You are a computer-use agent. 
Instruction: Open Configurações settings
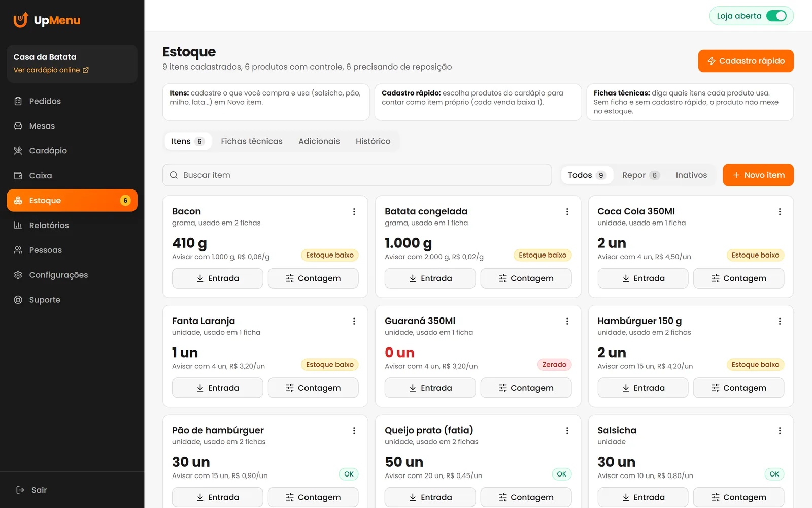coord(72,275)
